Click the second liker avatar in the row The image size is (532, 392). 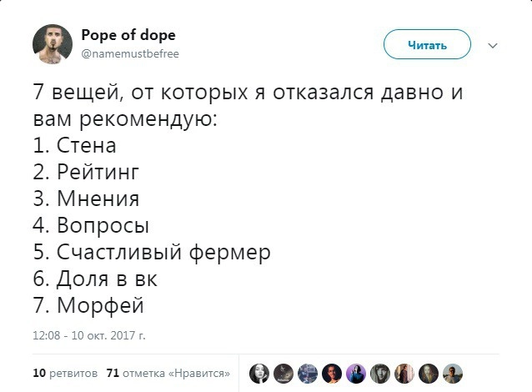pos(284,373)
